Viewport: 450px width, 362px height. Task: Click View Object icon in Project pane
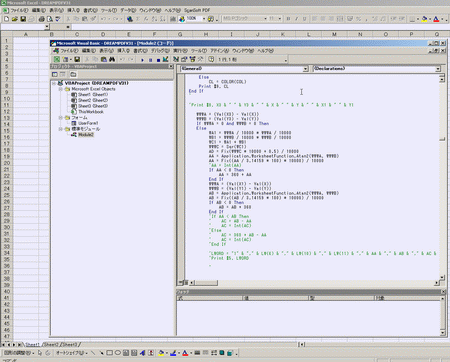click(63, 74)
